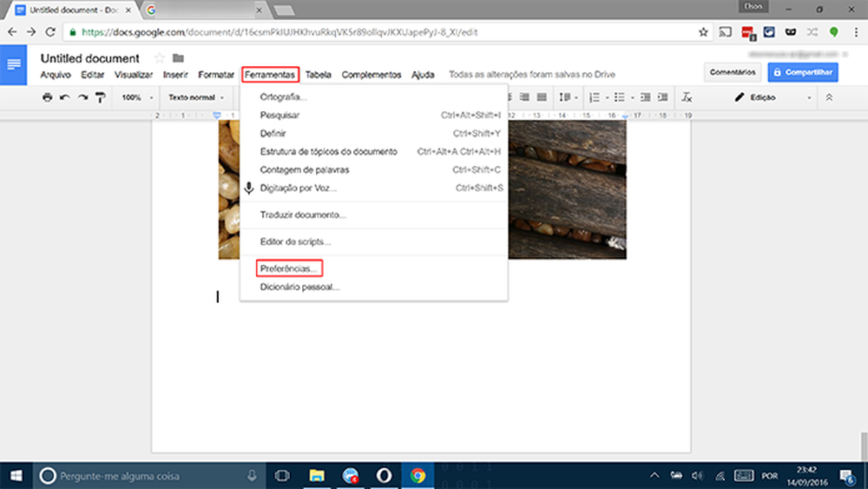Viewport: 868px width, 489px height.
Task: Open the Visualizar menu
Action: pyautogui.click(x=134, y=75)
